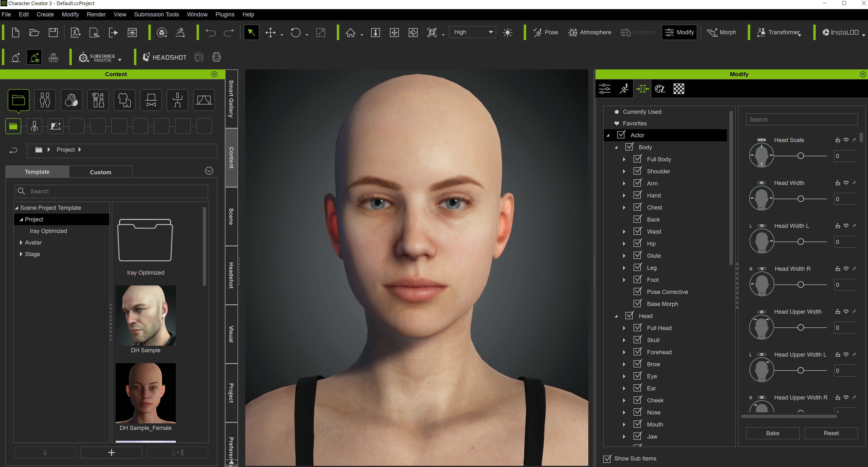Open the Actor category icon in Content
Viewport: 868px width, 467px height.
click(45, 100)
